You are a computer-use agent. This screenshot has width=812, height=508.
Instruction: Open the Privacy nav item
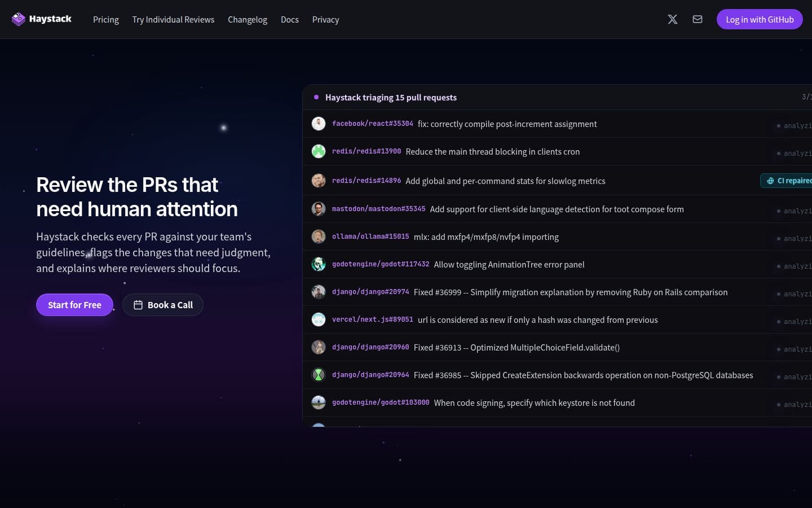click(x=325, y=19)
